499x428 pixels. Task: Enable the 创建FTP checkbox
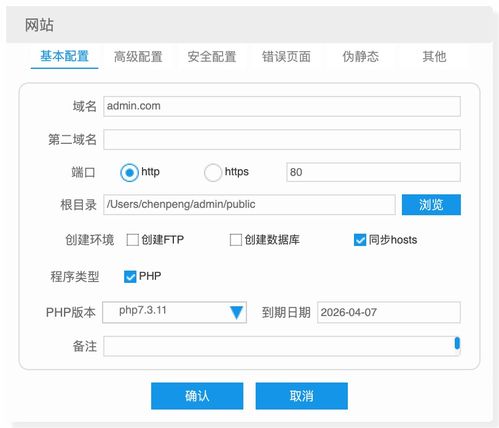pyautogui.click(x=133, y=240)
